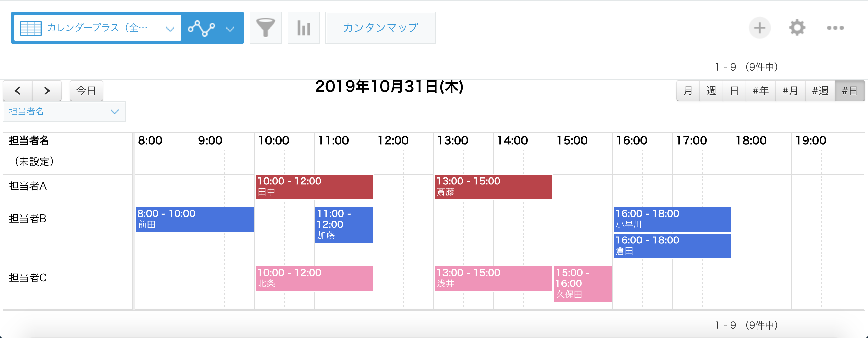Open the blue 小早川 16:00 - 18:00 event

pyautogui.click(x=672, y=219)
